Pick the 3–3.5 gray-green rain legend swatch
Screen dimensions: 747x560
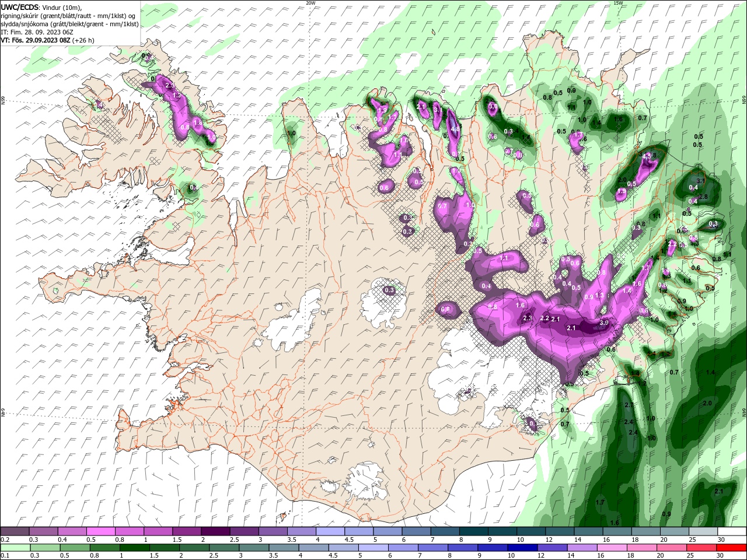click(x=253, y=548)
